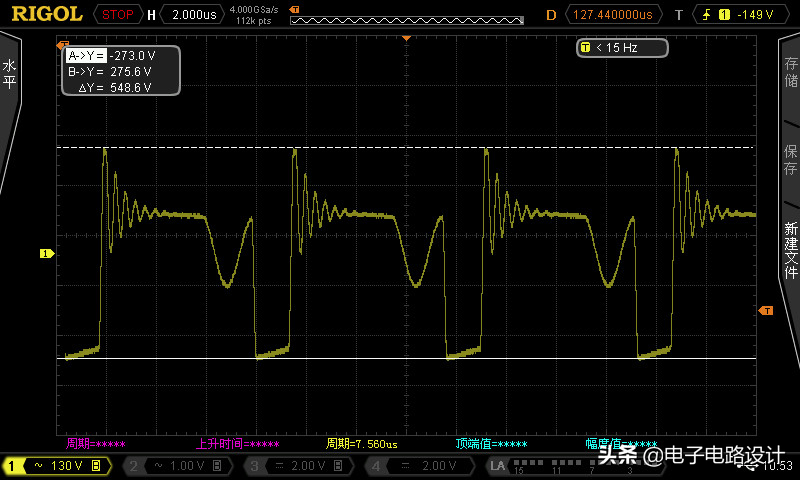Click the trigger level T marker on right edge
The image size is (800, 480).
tap(766, 311)
